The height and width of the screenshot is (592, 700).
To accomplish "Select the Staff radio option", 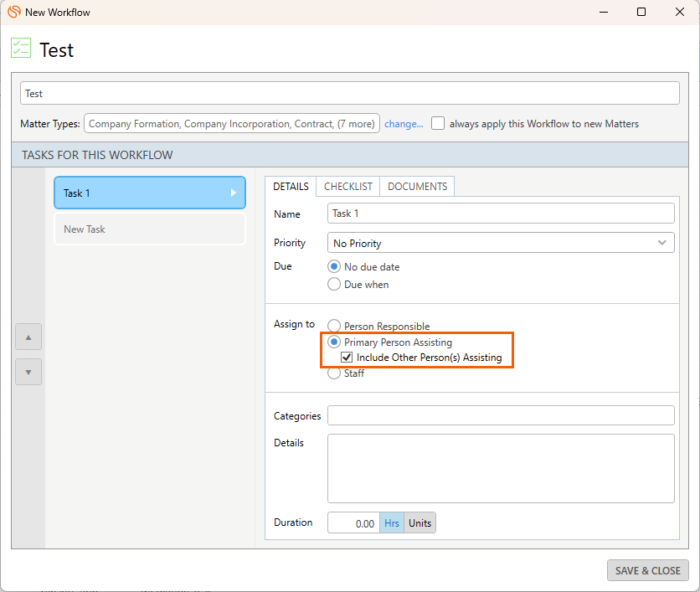I will (334, 373).
